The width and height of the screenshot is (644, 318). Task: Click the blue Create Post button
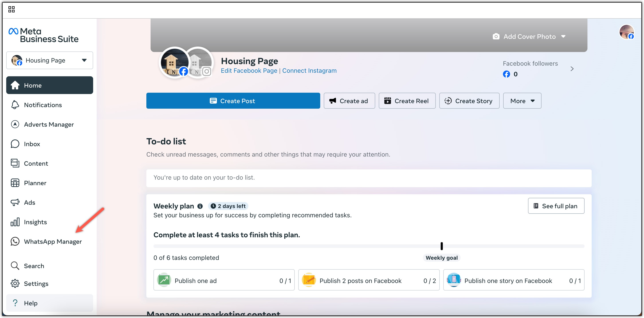pyautogui.click(x=233, y=101)
